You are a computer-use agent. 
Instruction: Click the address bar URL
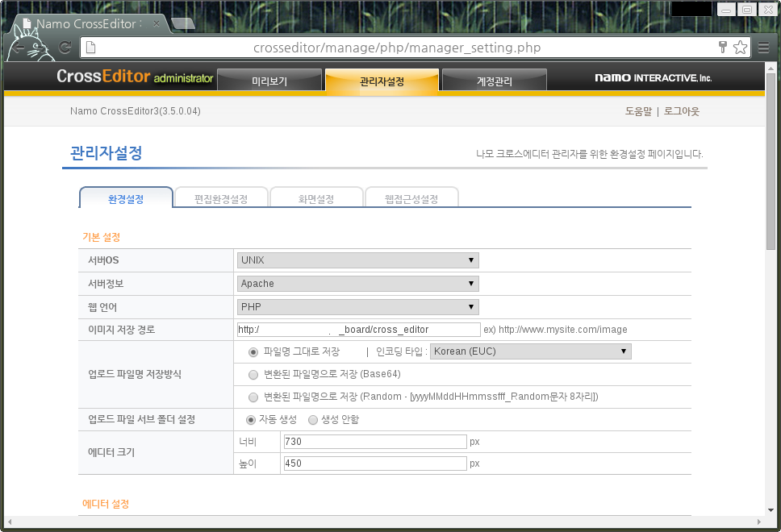tap(397, 48)
